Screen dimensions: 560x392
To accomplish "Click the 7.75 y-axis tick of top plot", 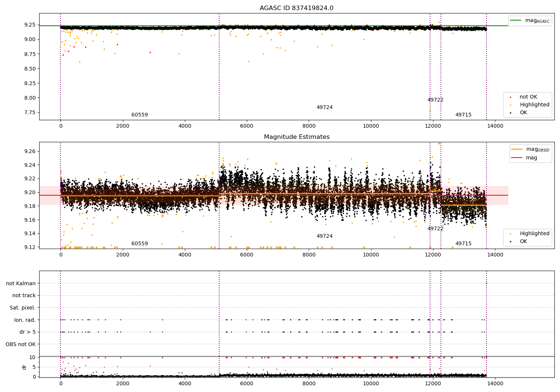I will (29, 113).
